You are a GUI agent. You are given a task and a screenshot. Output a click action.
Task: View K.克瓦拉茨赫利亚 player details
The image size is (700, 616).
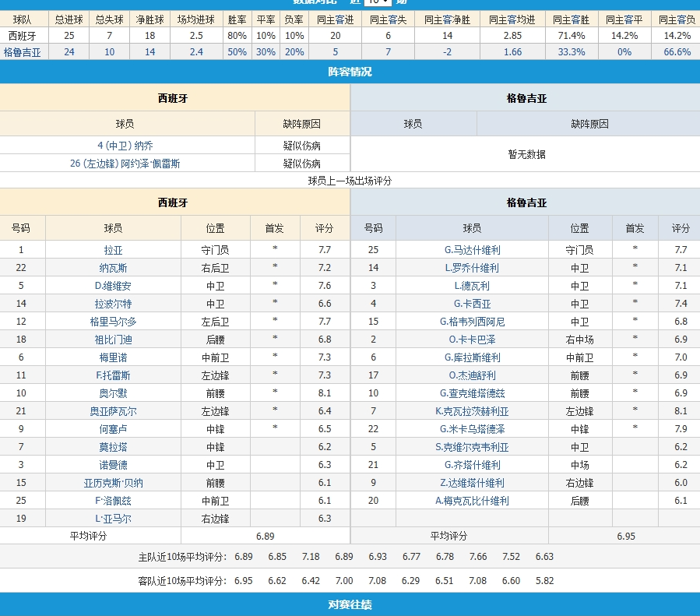472,411
